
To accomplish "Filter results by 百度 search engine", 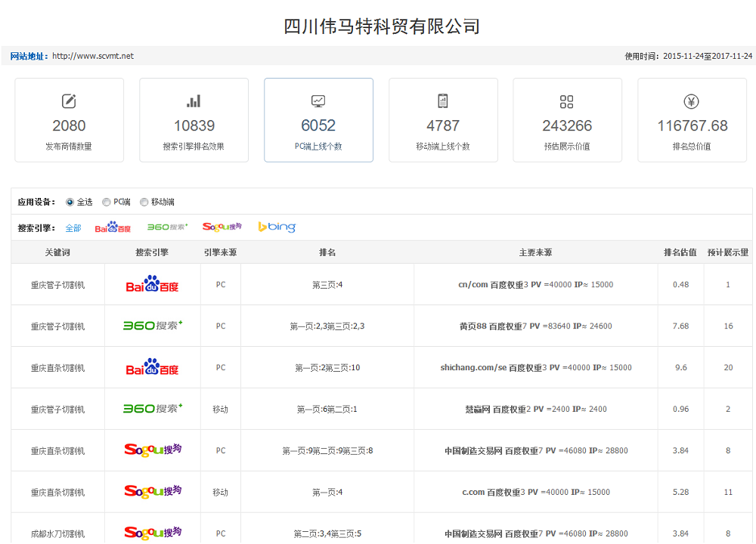I will (113, 227).
